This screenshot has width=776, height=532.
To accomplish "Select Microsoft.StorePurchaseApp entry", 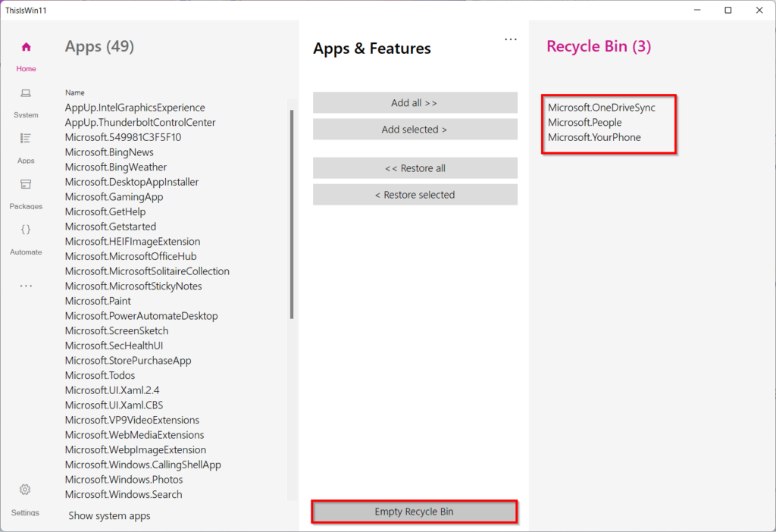I will tap(127, 360).
